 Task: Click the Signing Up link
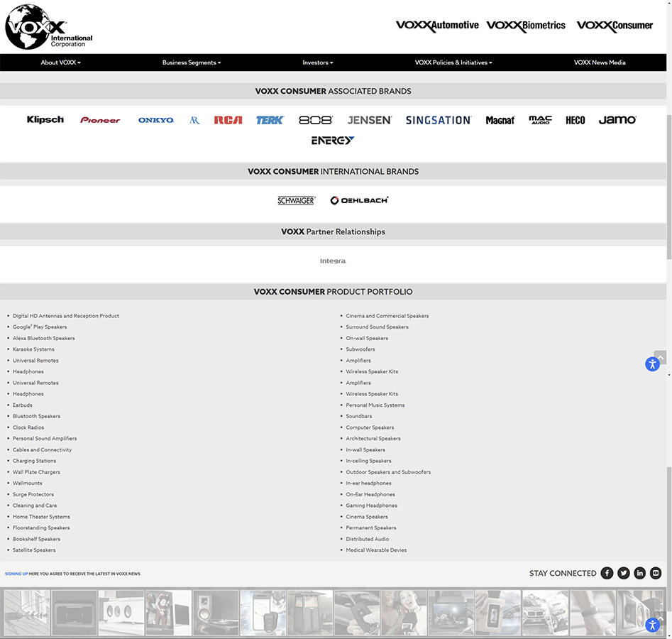[16, 574]
